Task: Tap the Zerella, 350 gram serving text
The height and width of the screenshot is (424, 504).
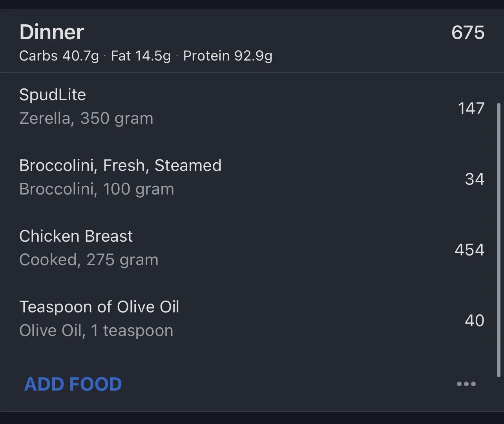Action: coord(86,118)
